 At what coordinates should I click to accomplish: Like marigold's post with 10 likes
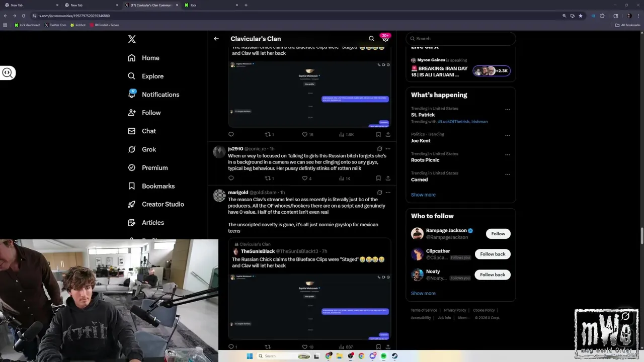click(x=307, y=346)
